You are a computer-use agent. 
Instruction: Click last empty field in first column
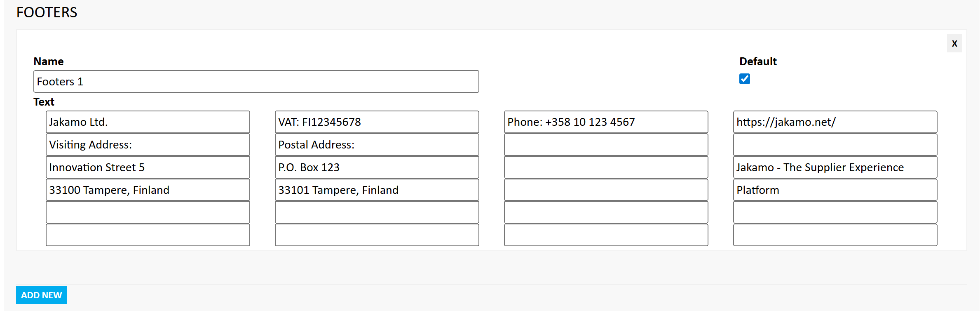point(148,235)
